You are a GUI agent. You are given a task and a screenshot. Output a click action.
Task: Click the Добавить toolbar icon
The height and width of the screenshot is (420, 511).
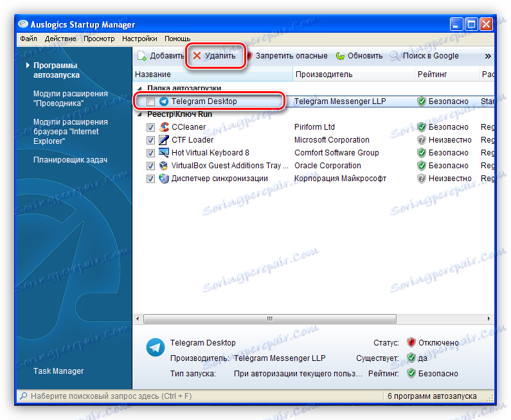pyautogui.click(x=142, y=56)
